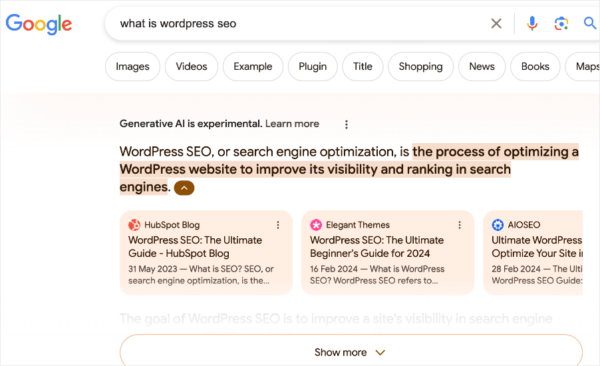Viewport: 600px width, 366px height.
Task: Click the highlighted text 'the process of optimizing a'
Action: click(496, 152)
